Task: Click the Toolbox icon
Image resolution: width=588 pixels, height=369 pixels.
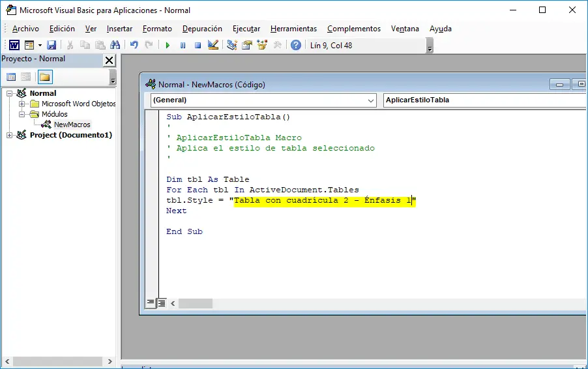Action: (x=278, y=46)
